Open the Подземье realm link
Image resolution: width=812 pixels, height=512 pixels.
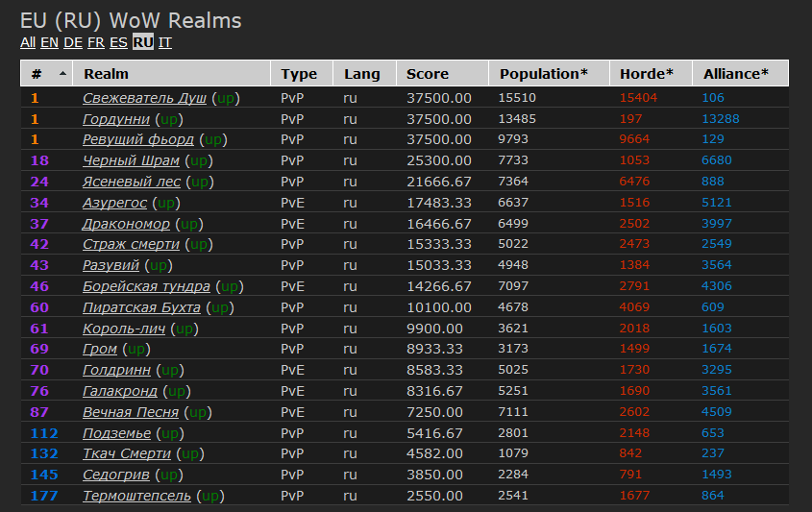(116, 433)
